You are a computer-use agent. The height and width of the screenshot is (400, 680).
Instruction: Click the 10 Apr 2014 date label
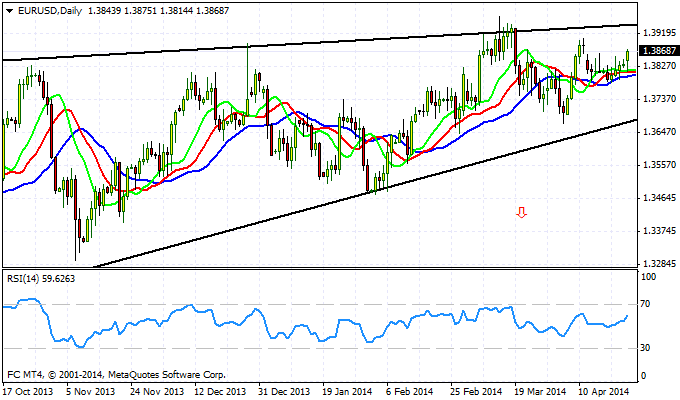click(604, 391)
